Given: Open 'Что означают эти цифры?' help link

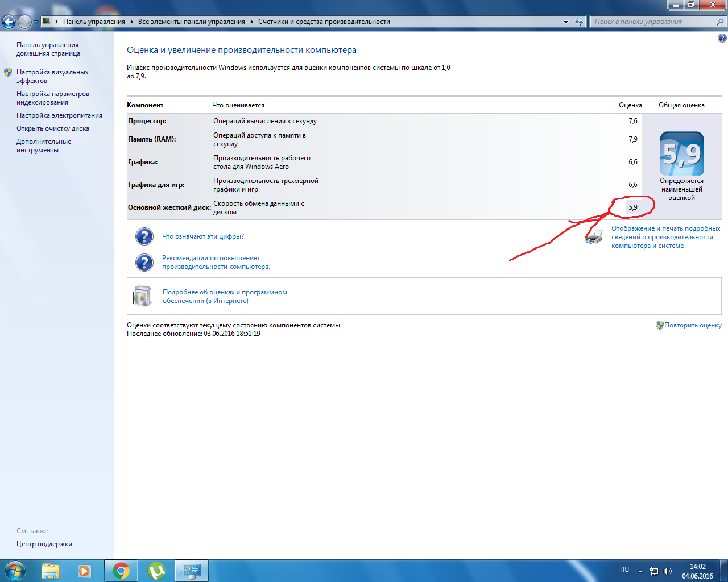Looking at the screenshot, I should 203,236.
